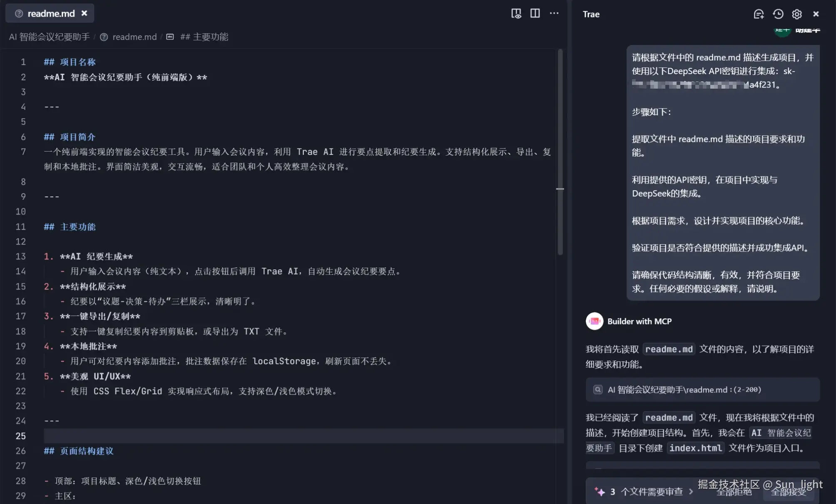Open the Trae chat history
The width and height of the screenshot is (836, 504).
(778, 14)
